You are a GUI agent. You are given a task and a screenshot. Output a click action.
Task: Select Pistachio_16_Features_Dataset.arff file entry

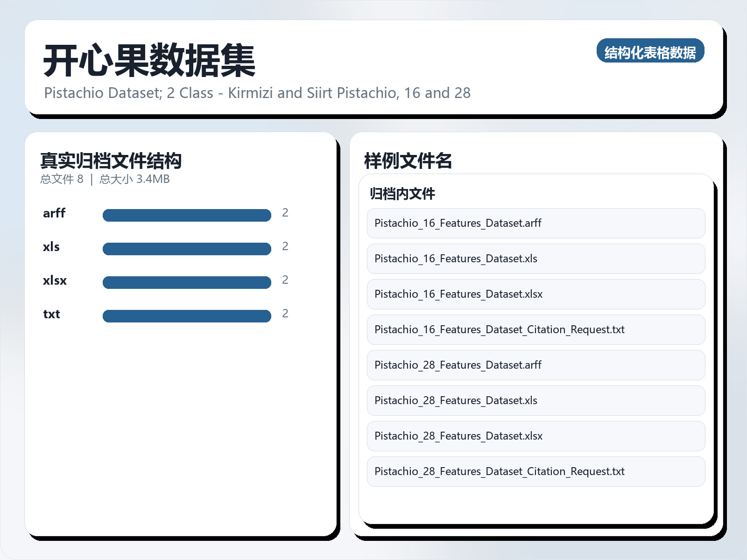click(x=536, y=223)
